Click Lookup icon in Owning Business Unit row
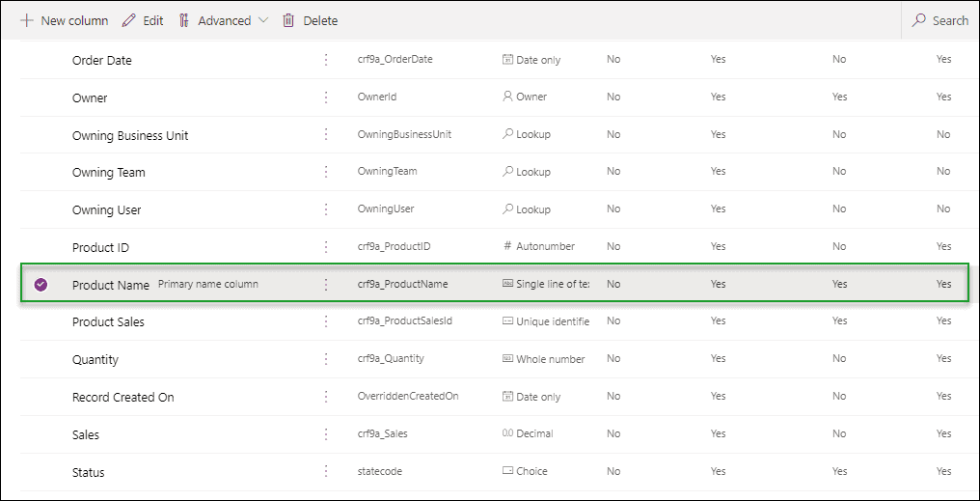This screenshot has height=501, width=980. (x=507, y=134)
